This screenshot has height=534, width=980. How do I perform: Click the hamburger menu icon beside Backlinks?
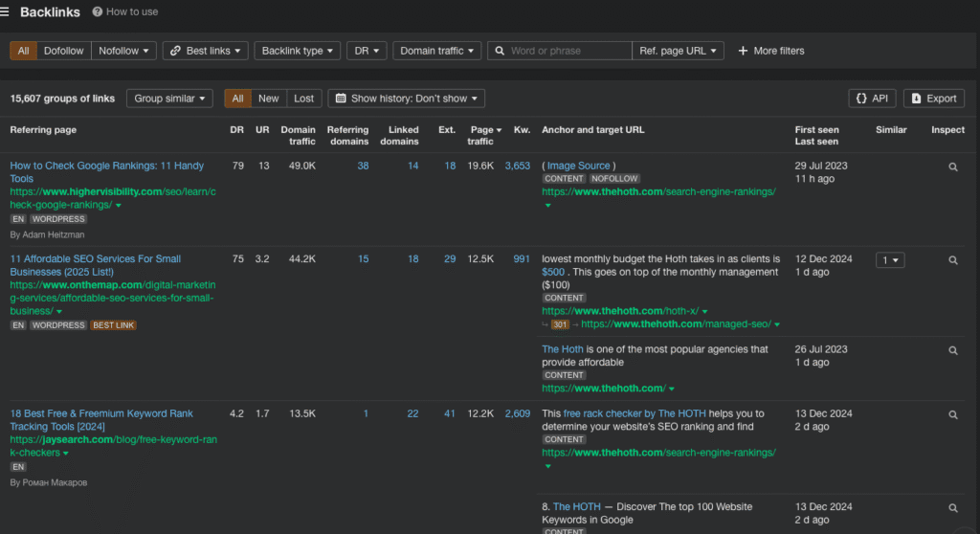coord(6,12)
